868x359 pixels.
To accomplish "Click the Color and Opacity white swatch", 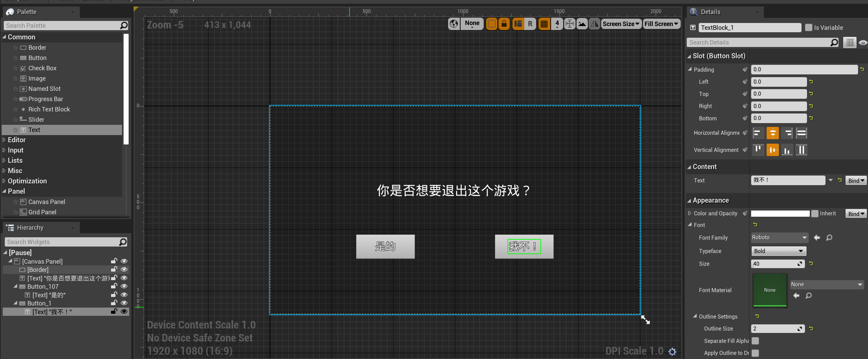I will (x=780, y=214).
